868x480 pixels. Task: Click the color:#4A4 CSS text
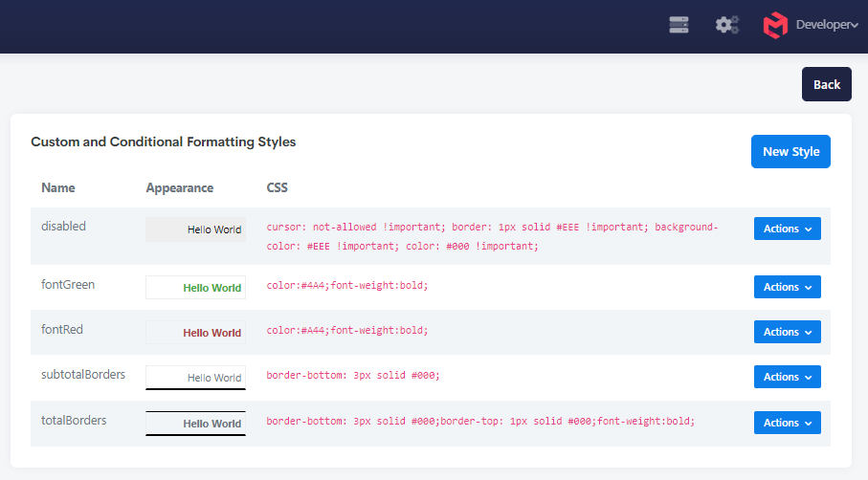click(x=347, y=285)
